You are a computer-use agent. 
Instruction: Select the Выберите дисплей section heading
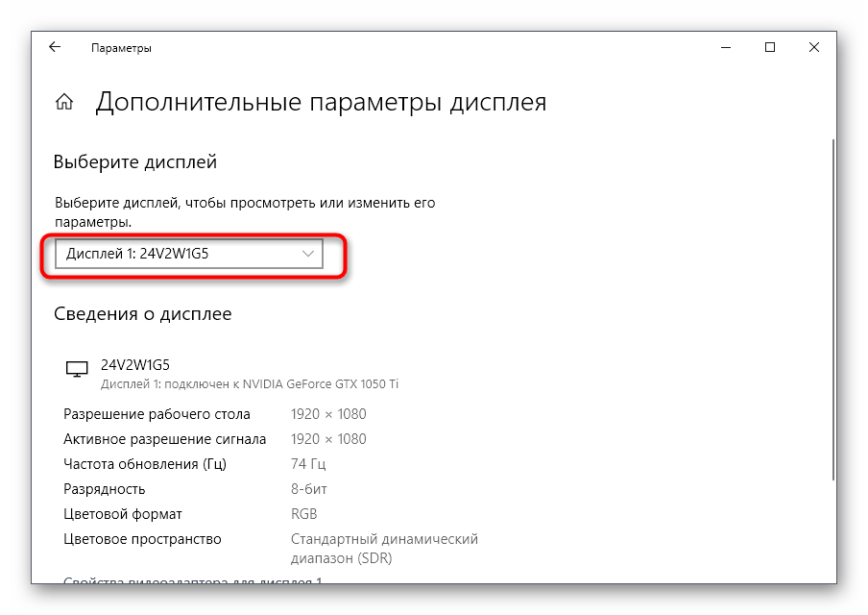click(134, 162)
